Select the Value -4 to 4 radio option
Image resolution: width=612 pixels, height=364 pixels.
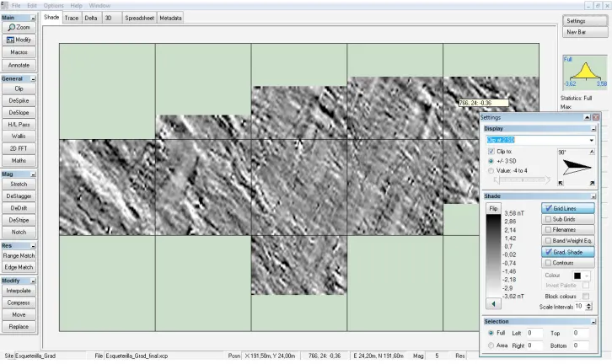[491, 171]
